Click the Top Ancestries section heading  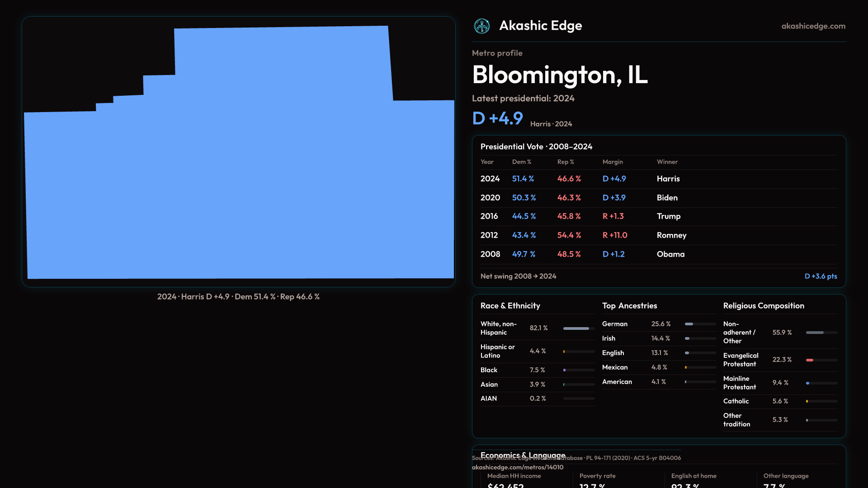point(629,306)
